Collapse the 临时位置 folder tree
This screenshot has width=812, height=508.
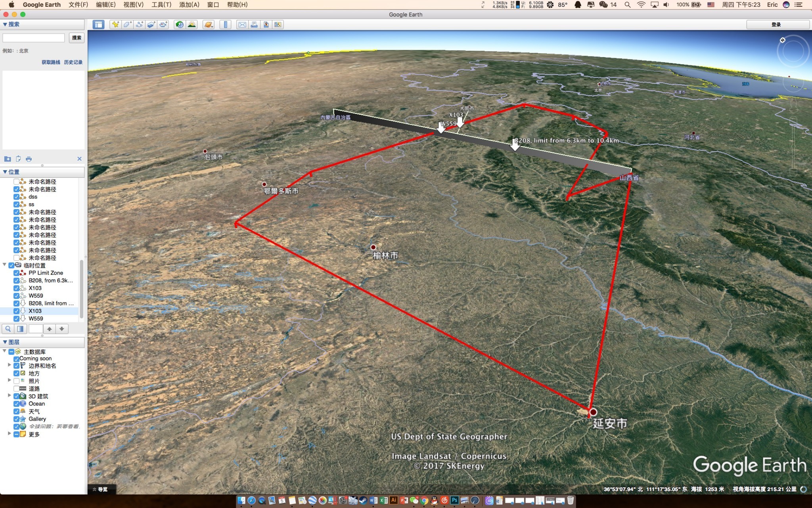pos(5,265)
